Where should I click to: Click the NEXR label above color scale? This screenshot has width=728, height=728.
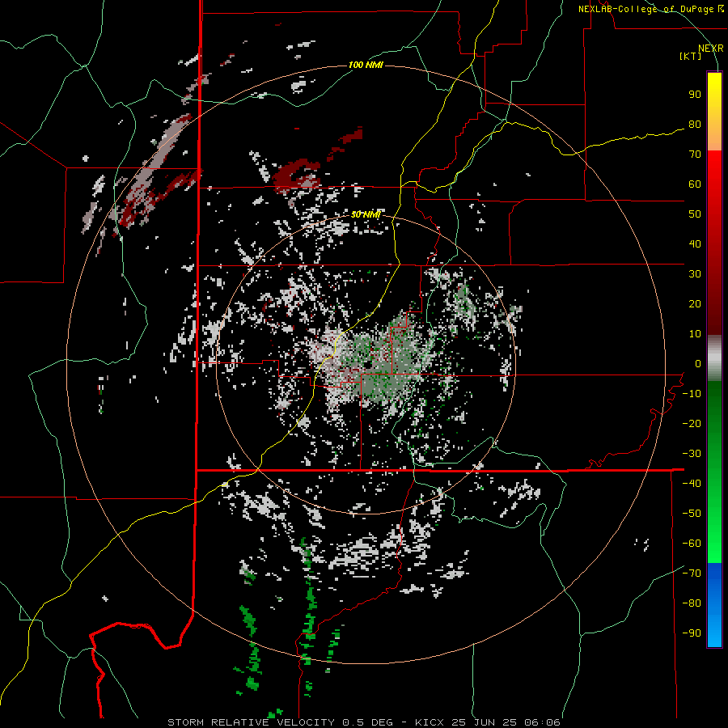click(710, 49)
